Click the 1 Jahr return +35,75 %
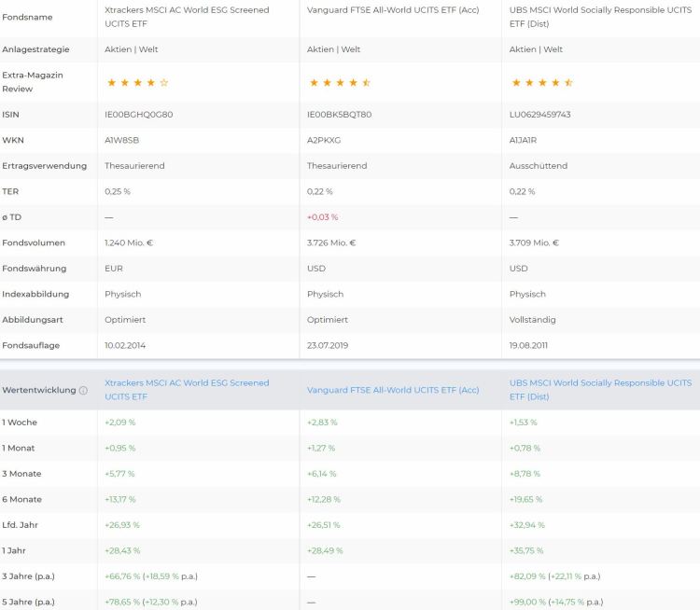 click(x=529, y=550)
